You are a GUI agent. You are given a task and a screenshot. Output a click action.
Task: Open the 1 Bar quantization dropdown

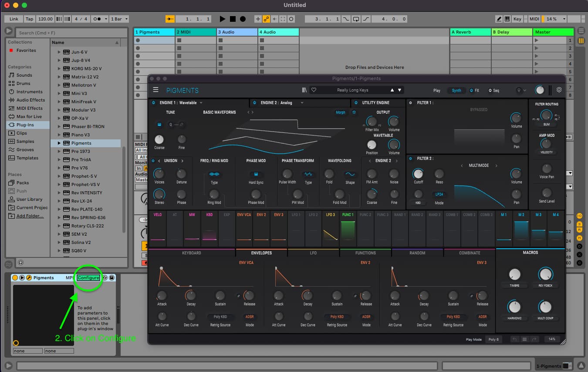119,19
